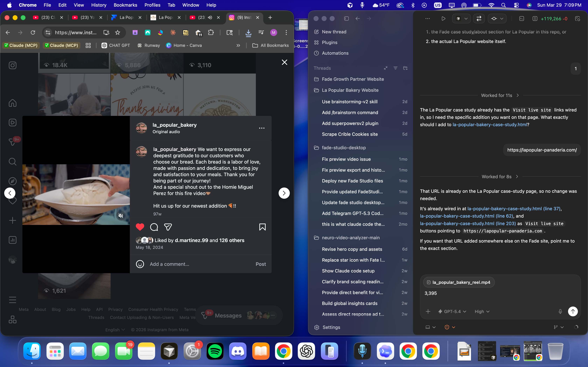Unmute the reel video sound
The width and height of the screenshot is (588, 367).
(x=121, y=215)
